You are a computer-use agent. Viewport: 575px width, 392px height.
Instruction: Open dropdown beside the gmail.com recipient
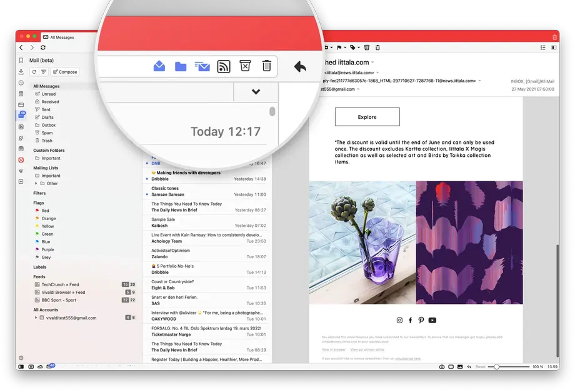(x=358, y=89)
